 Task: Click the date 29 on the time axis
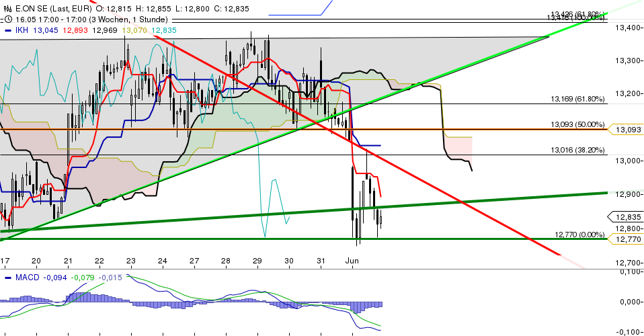point(257,261)
